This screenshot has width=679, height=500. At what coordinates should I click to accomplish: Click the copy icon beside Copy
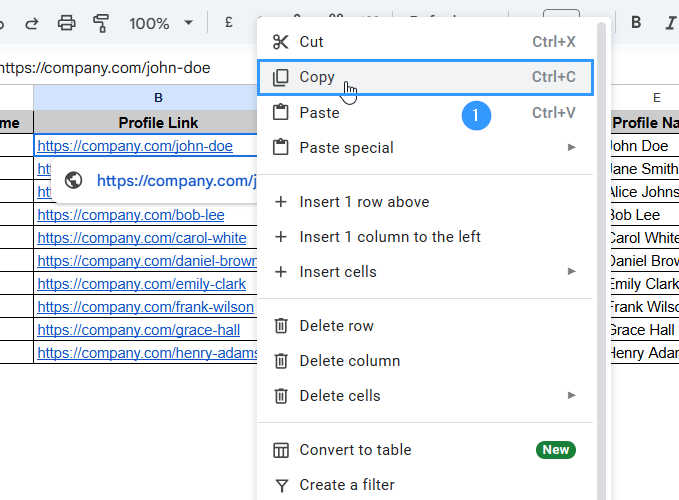pos(281,77)
